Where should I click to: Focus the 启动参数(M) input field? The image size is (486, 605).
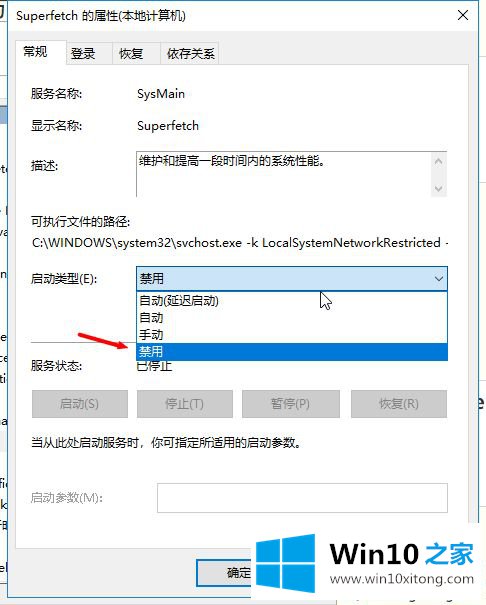(302, 498)
